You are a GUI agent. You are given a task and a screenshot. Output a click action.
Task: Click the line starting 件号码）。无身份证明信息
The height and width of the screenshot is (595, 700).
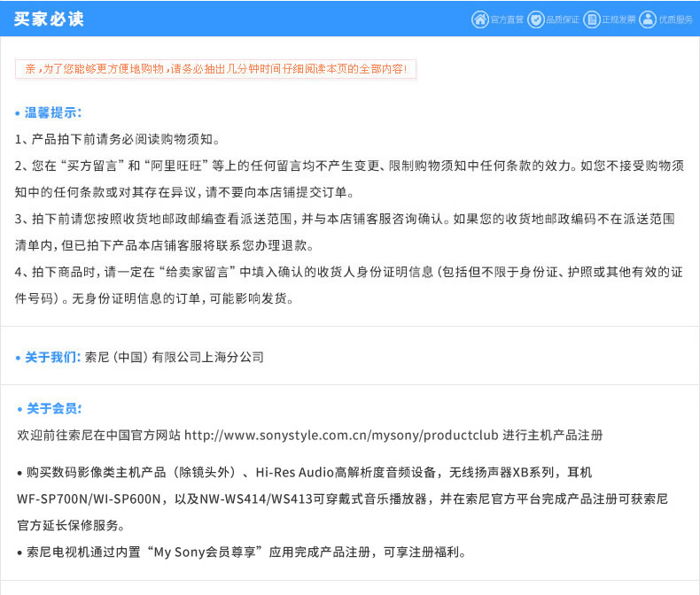[x=154, y=298]
